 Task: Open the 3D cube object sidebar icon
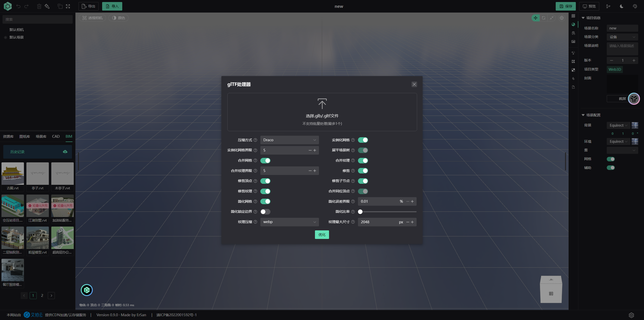[573, 53]
